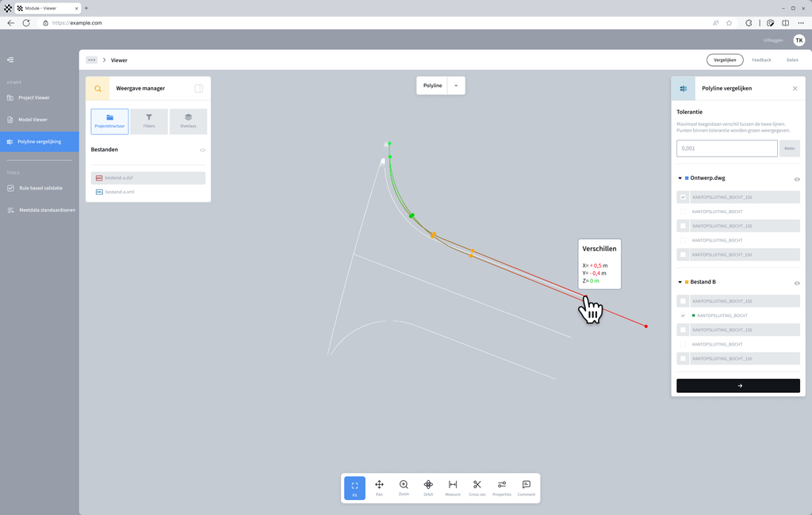Open the Polyline dropdown arrow

[456, 86]
